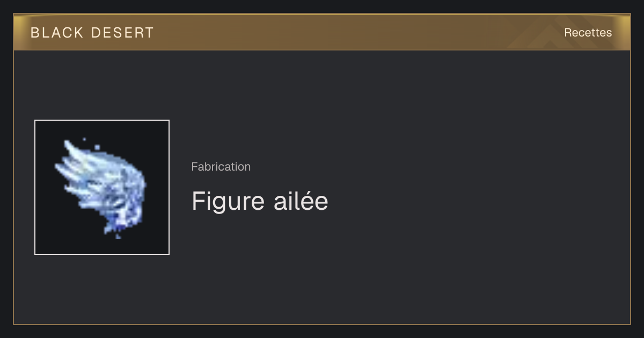Click the word BLACK in the header
This screenshot has width=644, height=338.
(57, 33)
